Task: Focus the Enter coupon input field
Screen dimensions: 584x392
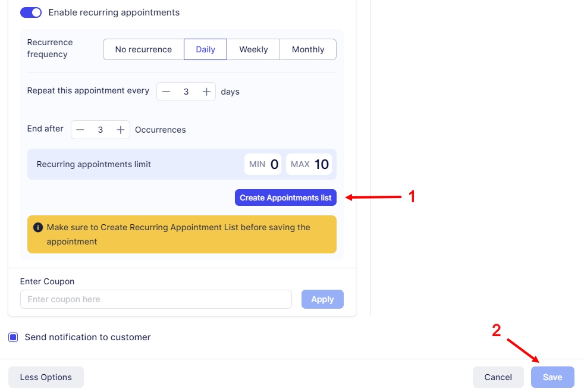Action: point(156,299)
